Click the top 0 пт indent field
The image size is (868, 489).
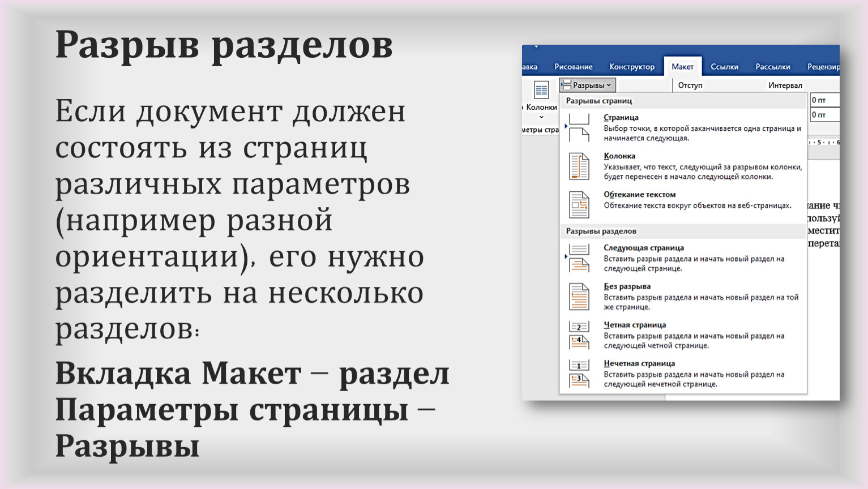(x=824, y=100)
